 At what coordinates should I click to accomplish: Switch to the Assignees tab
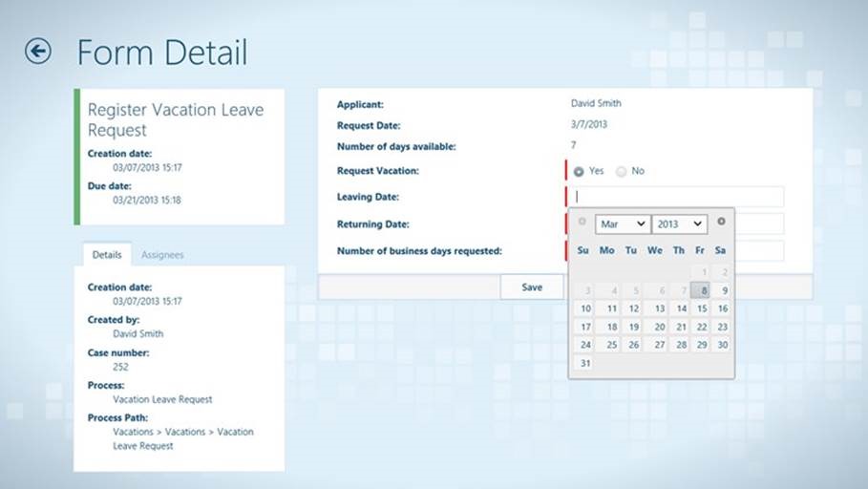click(162, 255)
